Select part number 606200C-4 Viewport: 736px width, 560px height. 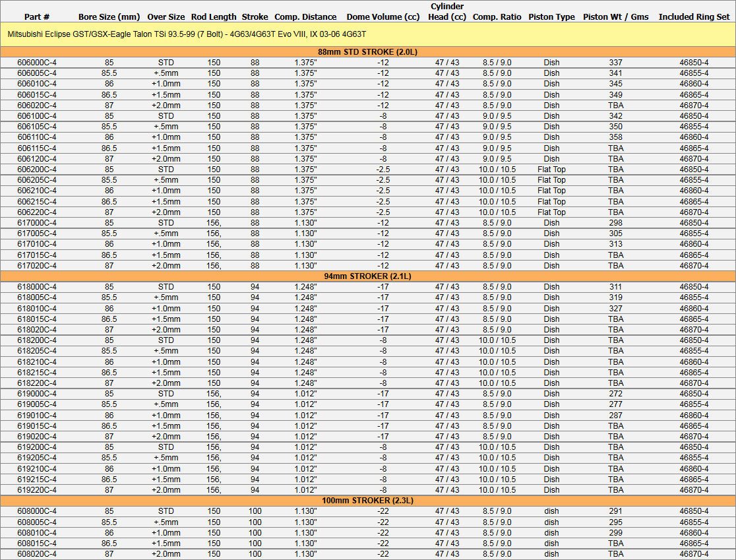(x=37, y=170)
